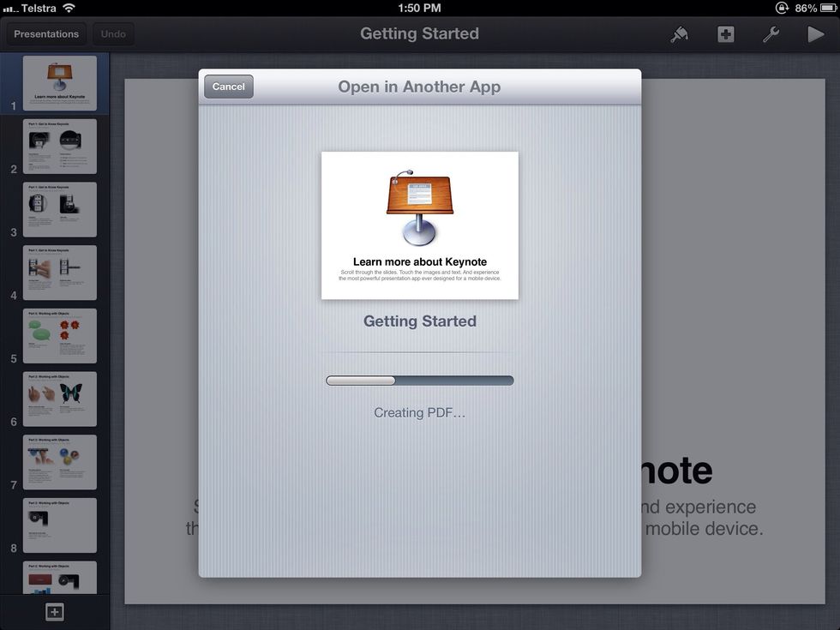840x630 pixels.
Task: Select slide 7 thumbnail
Action: pyautogui.click(x=59, y=462)
